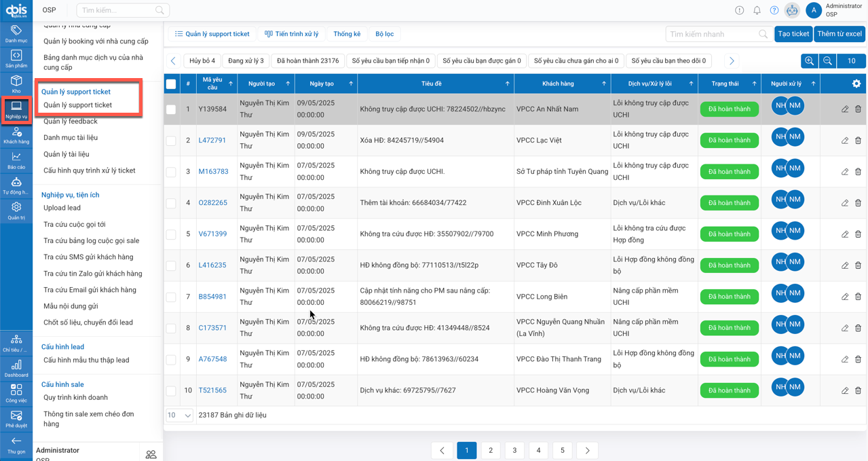The height and width of the screenshot is (461, 868).
Task: Check the checkbox for row V671399
Action: [x=171, y=234]
